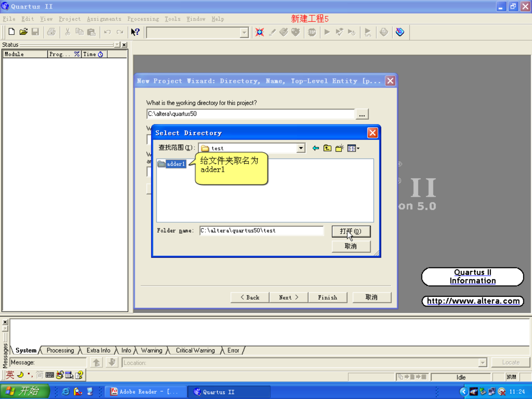Click the next message down arrow
The image size is (532, 399).
(112, 363)
